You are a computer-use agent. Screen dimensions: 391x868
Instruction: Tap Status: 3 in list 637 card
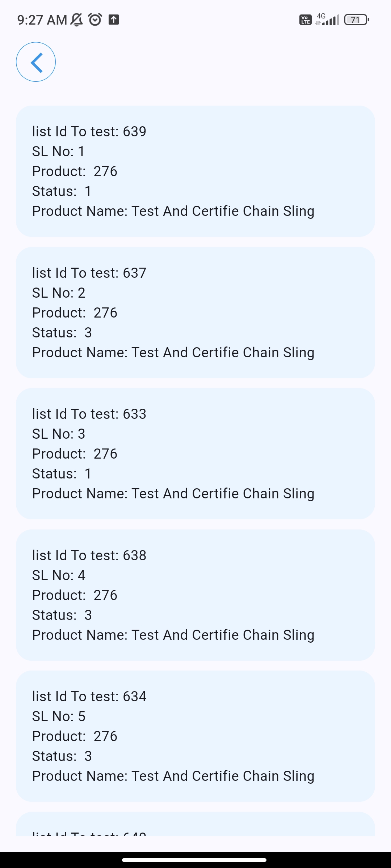(x=62, y=333)
